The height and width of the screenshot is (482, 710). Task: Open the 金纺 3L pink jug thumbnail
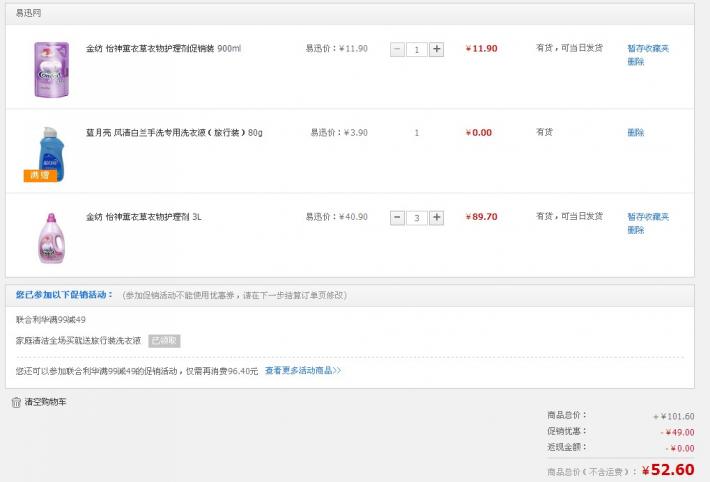click(x=51, y=237)
